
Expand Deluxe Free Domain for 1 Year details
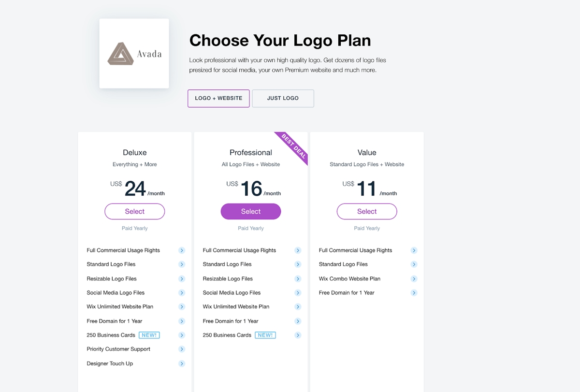click(182, 321)
